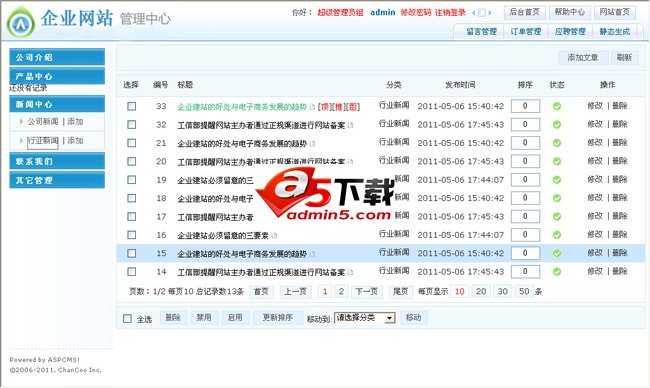Click the sort order field for article 33

click(525, 106)
